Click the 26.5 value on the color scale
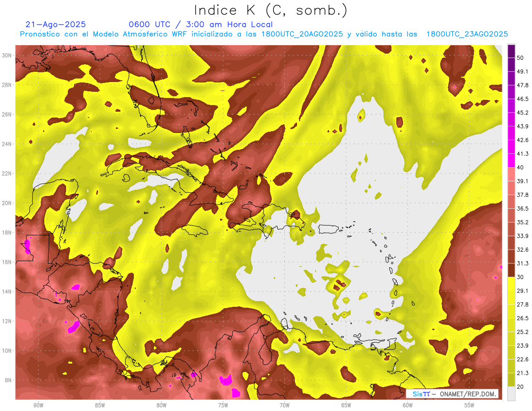 522,318
